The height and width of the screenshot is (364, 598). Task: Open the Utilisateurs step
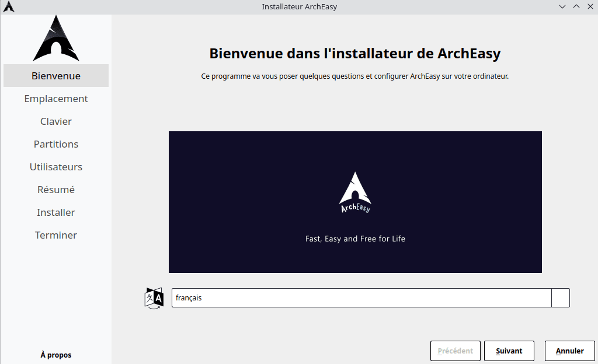(x=56, y=167)
